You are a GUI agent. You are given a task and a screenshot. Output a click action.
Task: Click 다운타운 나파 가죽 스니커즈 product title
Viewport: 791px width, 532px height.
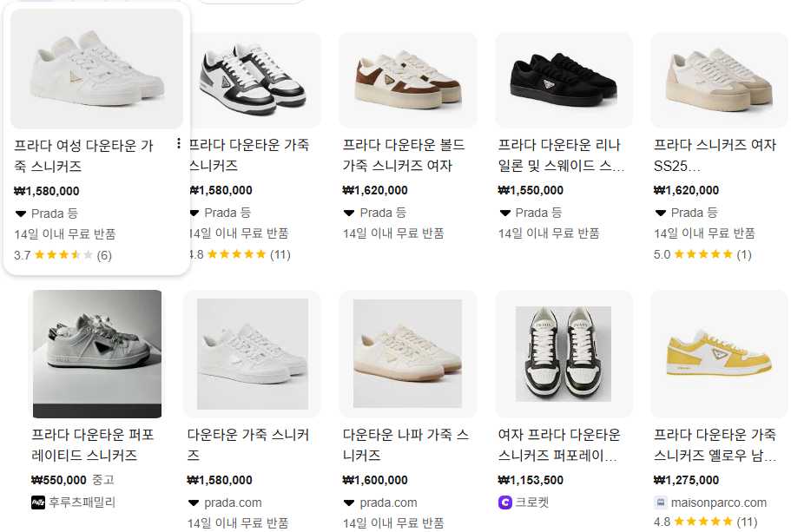405,444
